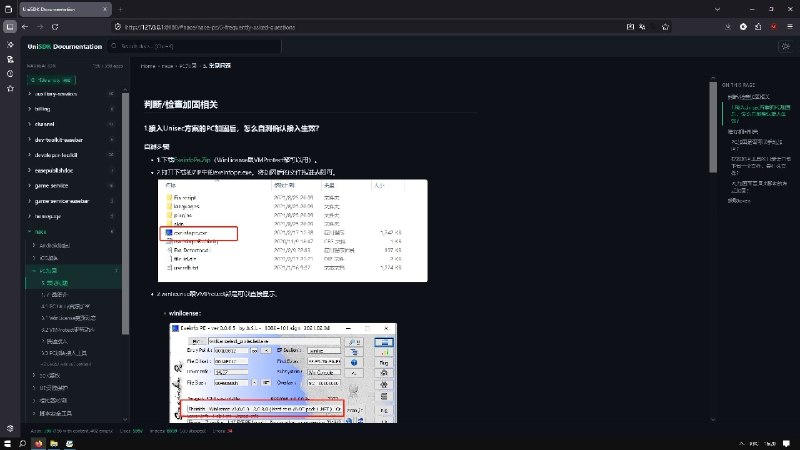This screenshot has height=450, width=800.
Task: Bookmark this page with the star icon
Action: (665, 27)
